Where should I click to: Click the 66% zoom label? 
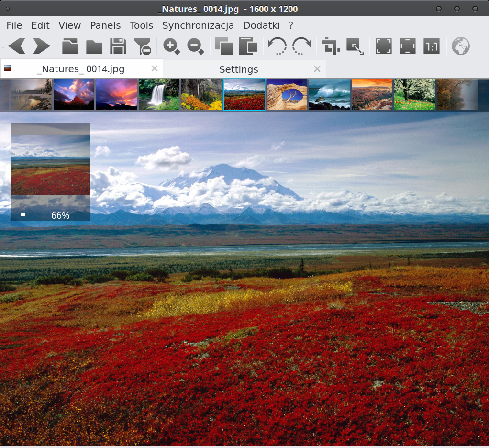coord(60,215)
